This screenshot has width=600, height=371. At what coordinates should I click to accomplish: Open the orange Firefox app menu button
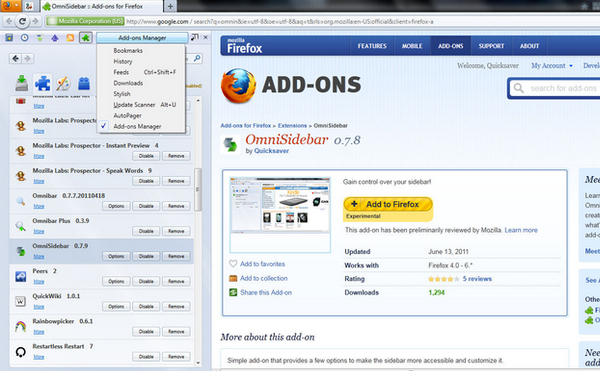pos(10,6)
